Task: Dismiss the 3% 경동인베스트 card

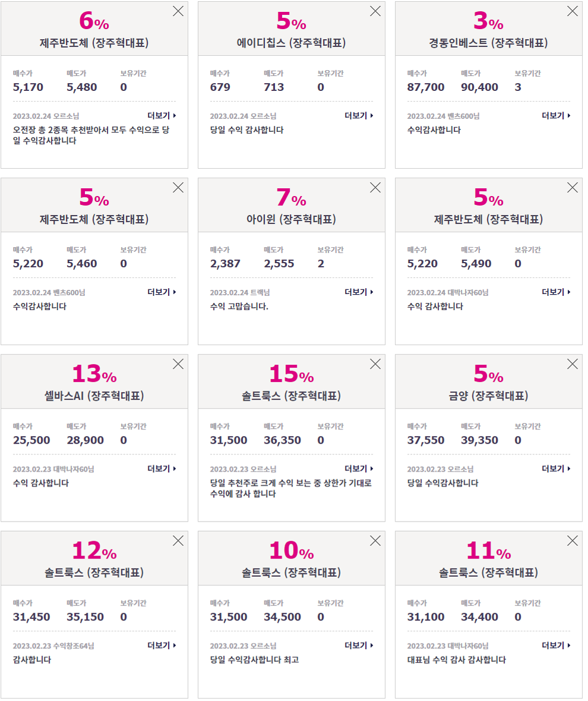Action: 573,11
